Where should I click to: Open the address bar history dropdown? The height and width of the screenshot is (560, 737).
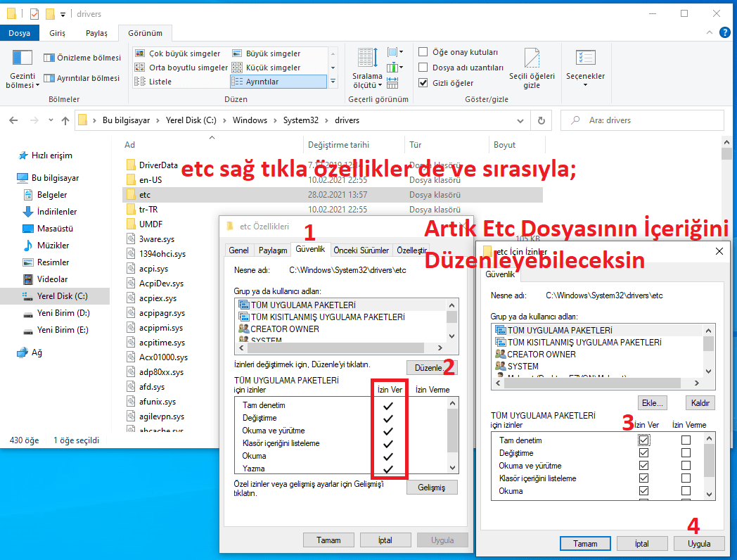(x=520, y=121)
